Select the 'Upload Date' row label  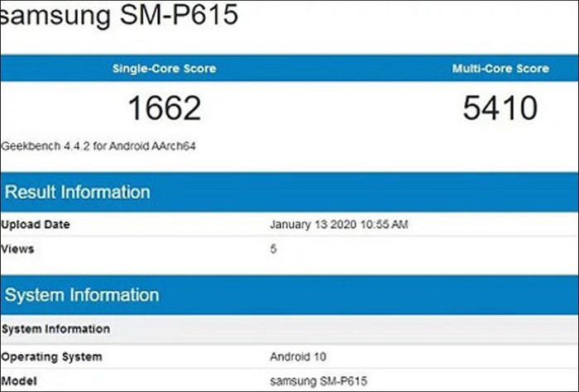pos(36,224)
